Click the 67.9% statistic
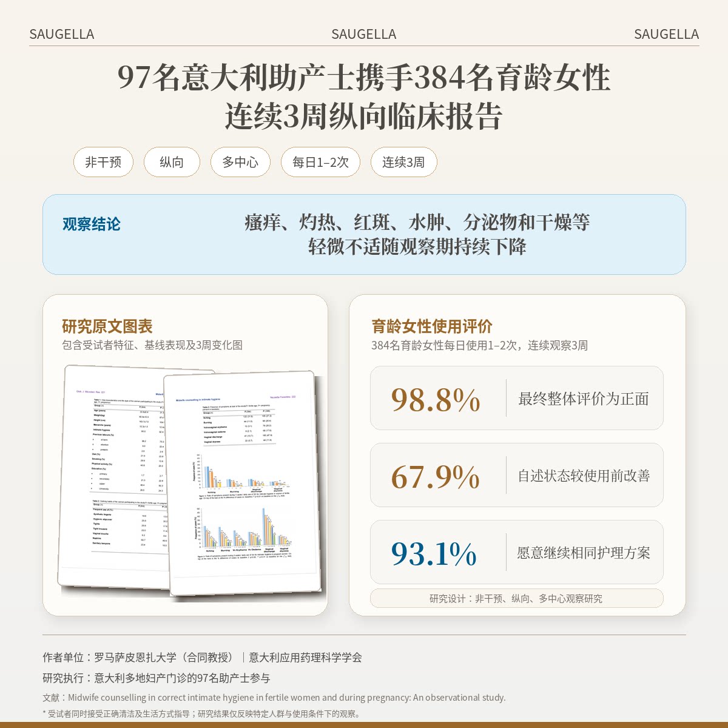This screenshot has height=728, width=728. (436, 477)
